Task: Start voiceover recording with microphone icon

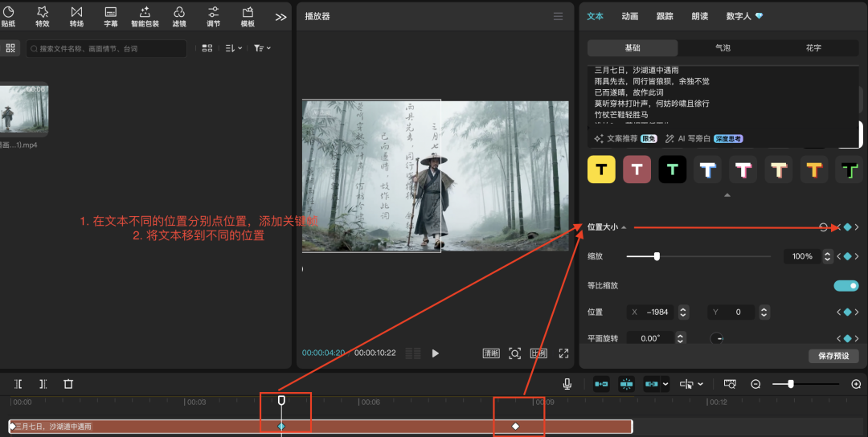Action: tap(567, 384)
